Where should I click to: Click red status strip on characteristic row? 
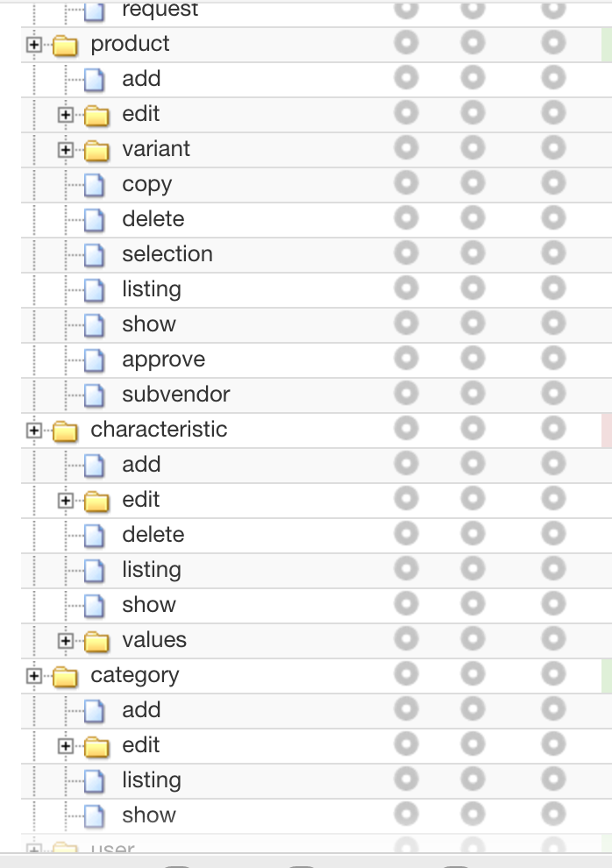click(x=607, y=430)
